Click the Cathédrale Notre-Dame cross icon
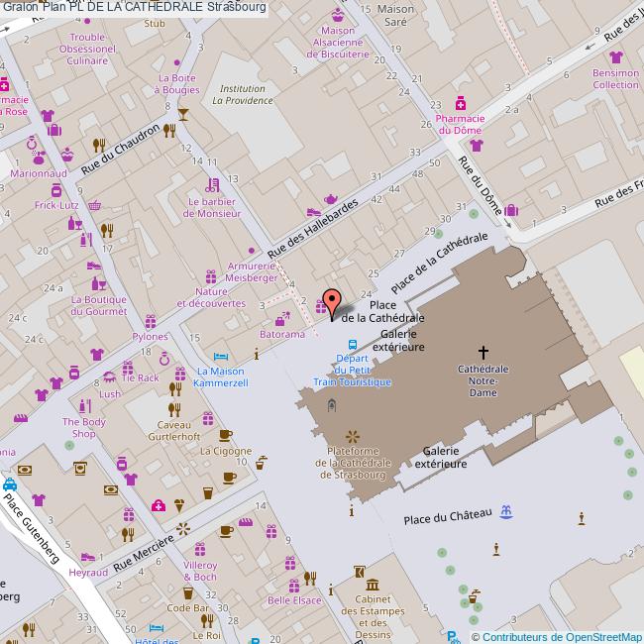Screen dimensions: 644x644 (483, 352)
